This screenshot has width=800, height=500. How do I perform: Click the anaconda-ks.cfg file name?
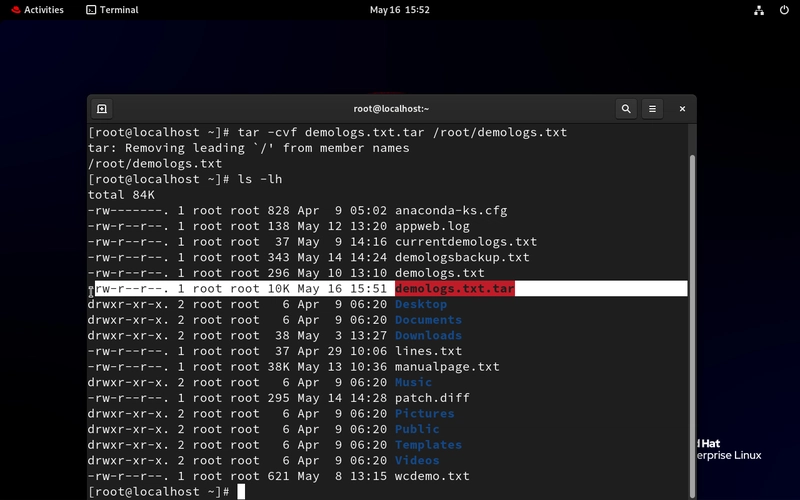pyautogui.click(x=451, y=211)
